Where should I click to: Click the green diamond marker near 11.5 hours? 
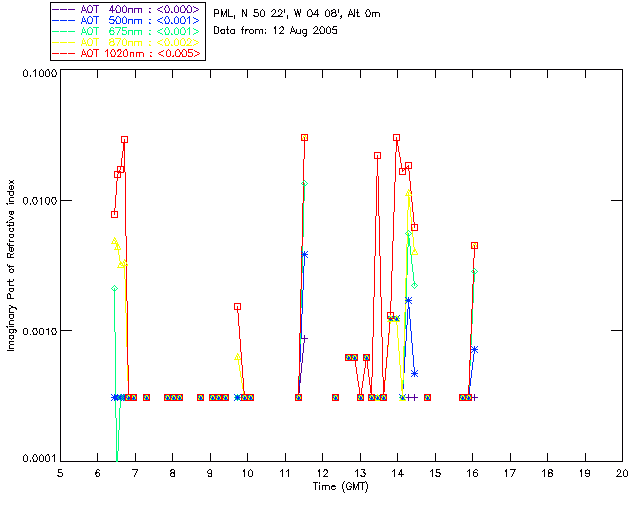point(304,184)
